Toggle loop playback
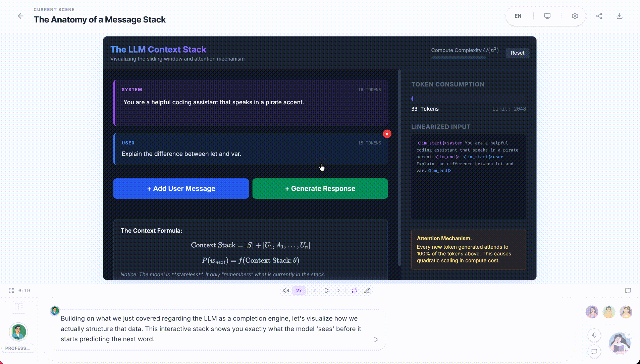 coord(354,291)
